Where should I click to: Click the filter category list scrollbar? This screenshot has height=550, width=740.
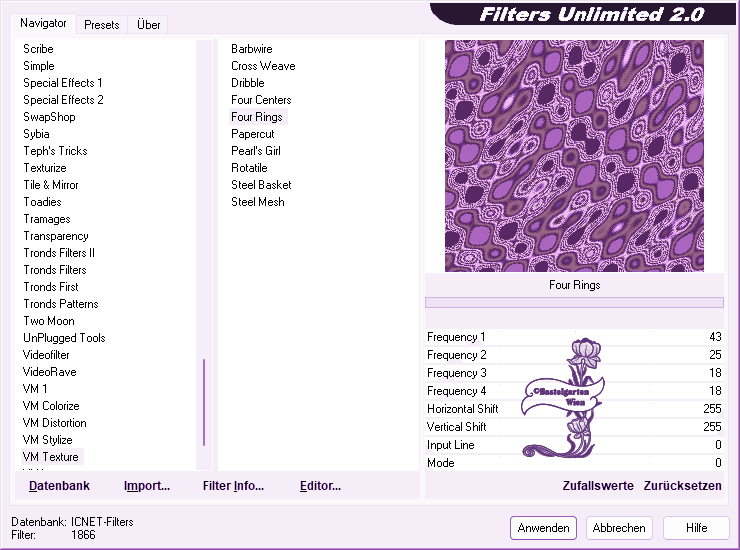click(x=204, y=402)
